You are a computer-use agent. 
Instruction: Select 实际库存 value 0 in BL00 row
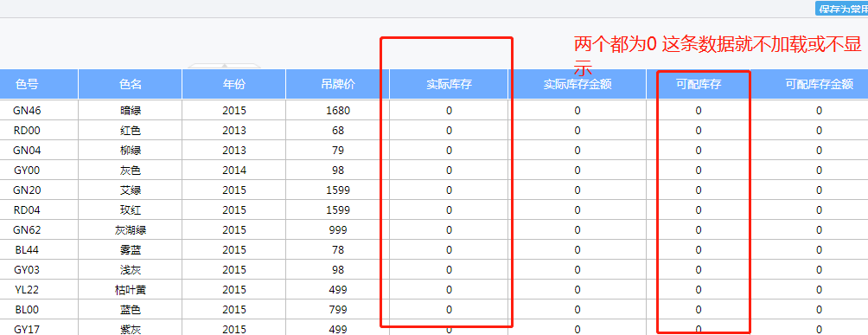coord(449,310)
